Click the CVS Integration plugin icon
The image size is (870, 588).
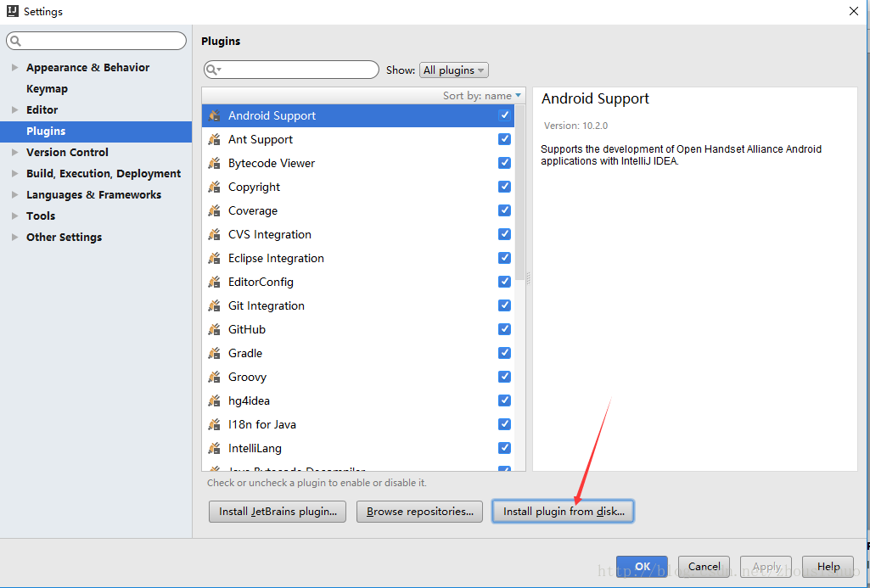214,234
